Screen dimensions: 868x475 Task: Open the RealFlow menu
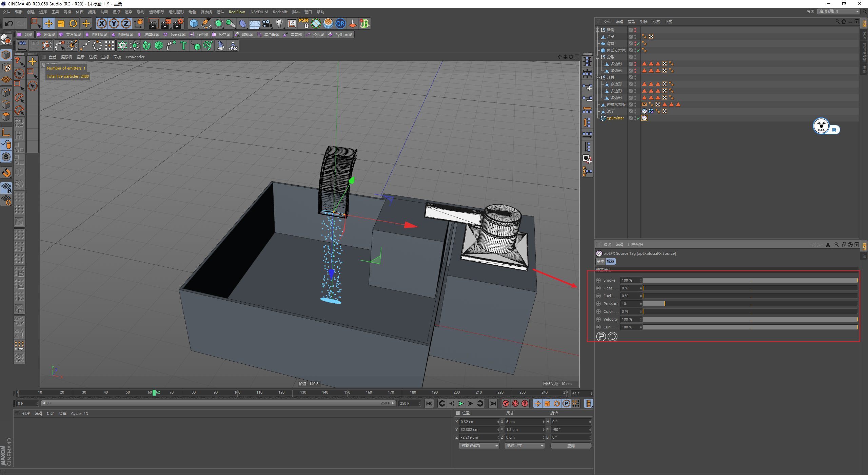[236, 12]
